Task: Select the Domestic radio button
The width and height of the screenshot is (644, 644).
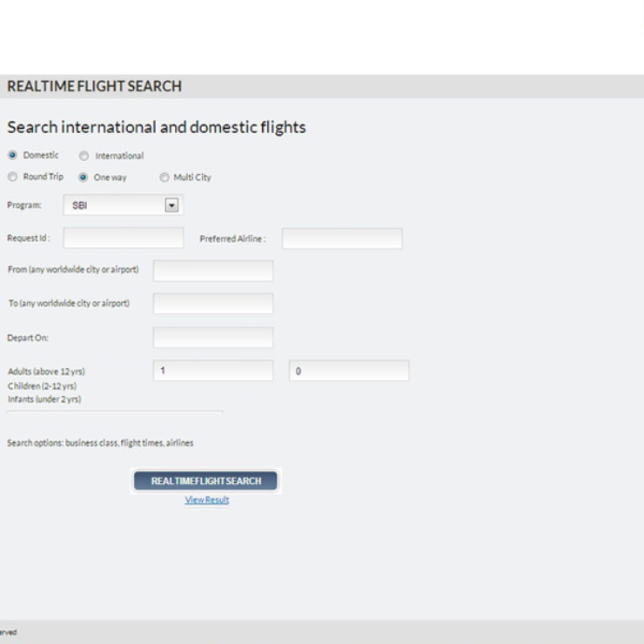Action: pyautogui.click(x=12, y=156)
